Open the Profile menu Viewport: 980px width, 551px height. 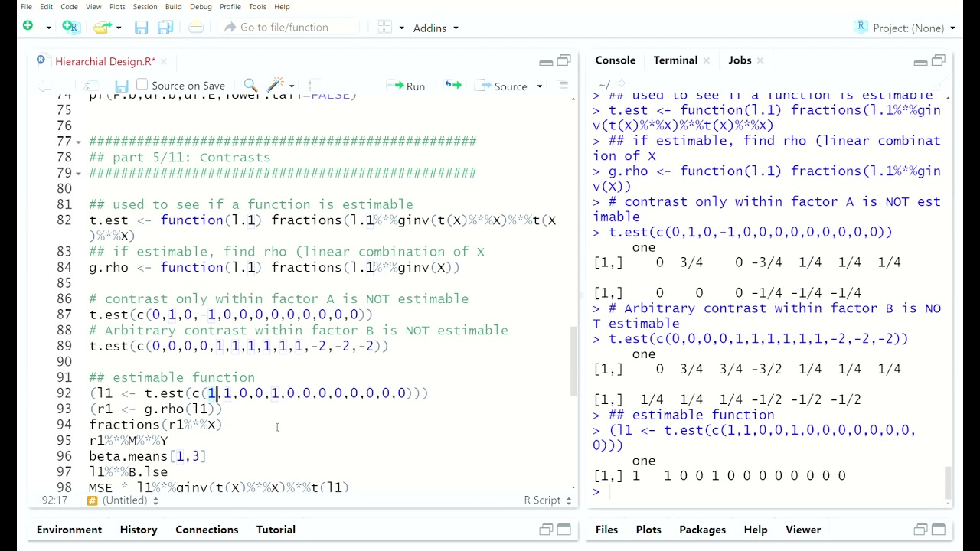[x=230, y=6]
